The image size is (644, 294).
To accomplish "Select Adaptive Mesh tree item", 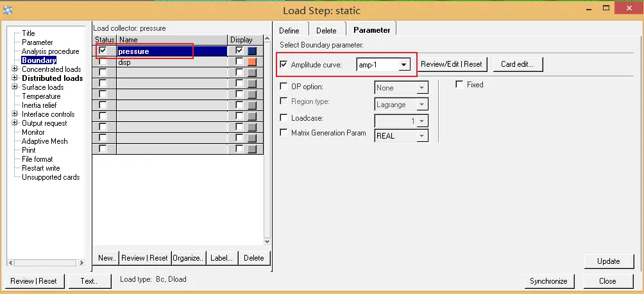I will [x=45, y=141].
